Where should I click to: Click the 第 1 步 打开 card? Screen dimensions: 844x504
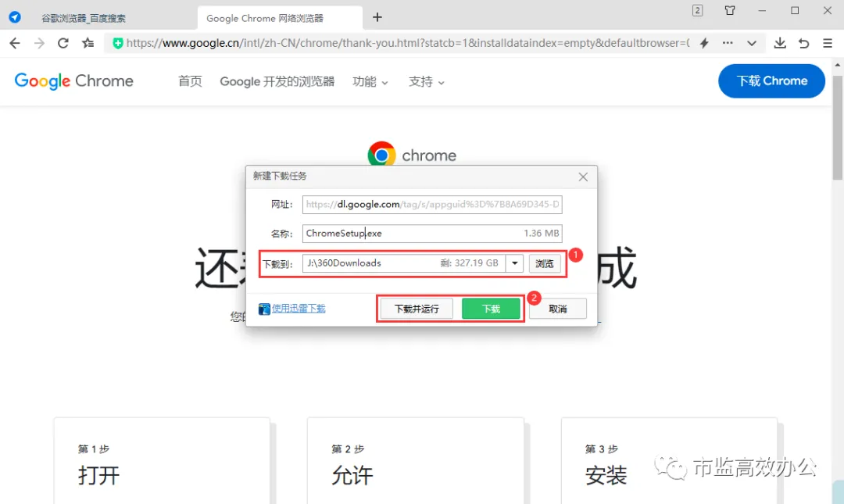[x=162, y=461]
